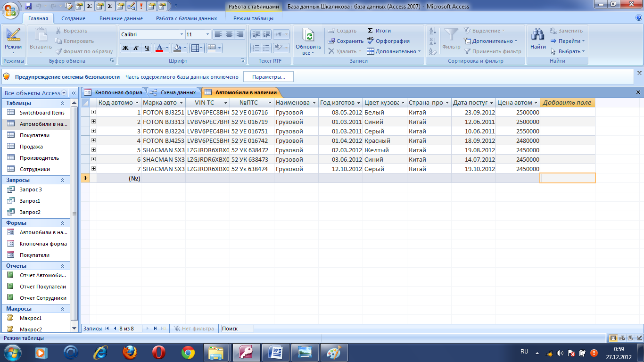Image resolution: width=644 pixels, height=362 pixels.
Task: Select the Запрос 3 query item
Action: pos(36,189)
